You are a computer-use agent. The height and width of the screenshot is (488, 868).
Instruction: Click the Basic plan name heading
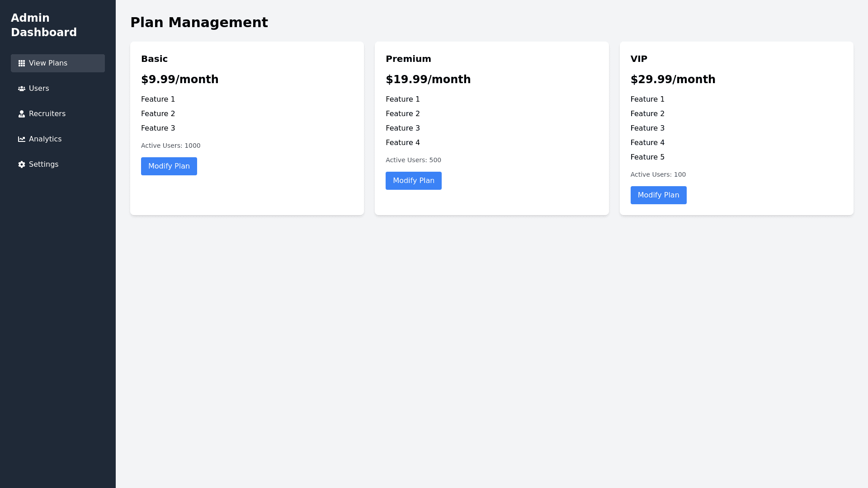click(154, 59)
